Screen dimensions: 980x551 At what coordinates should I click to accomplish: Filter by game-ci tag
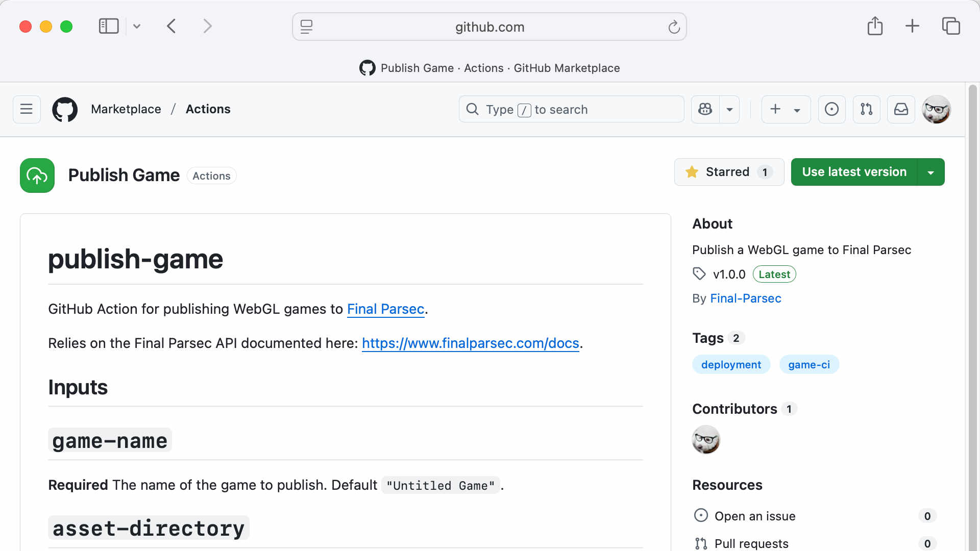click(809, 365)
